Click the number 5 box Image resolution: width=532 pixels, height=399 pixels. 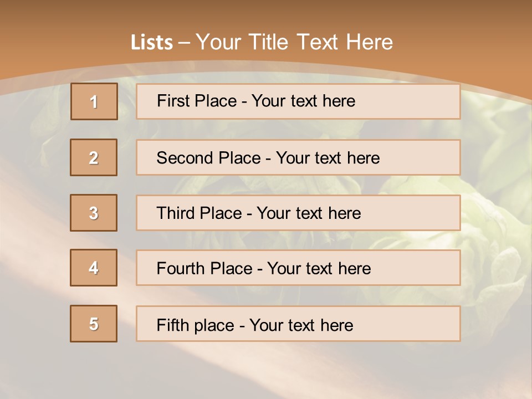[x=94, y=324]
